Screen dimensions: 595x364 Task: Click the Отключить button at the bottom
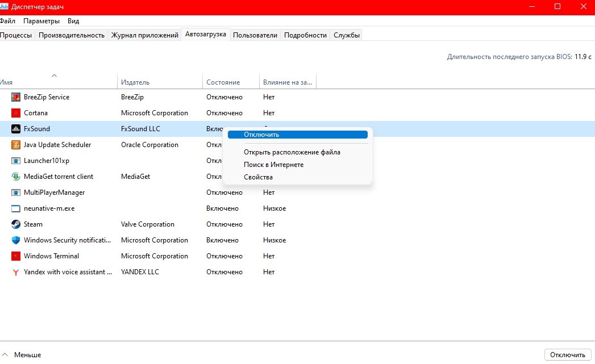pos(568,355)
